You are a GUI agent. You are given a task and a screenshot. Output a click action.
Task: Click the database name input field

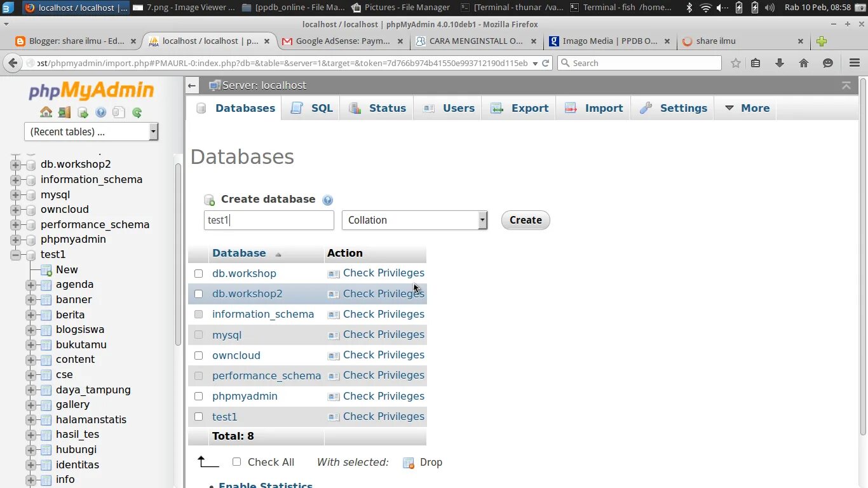(x=269, y=220)
